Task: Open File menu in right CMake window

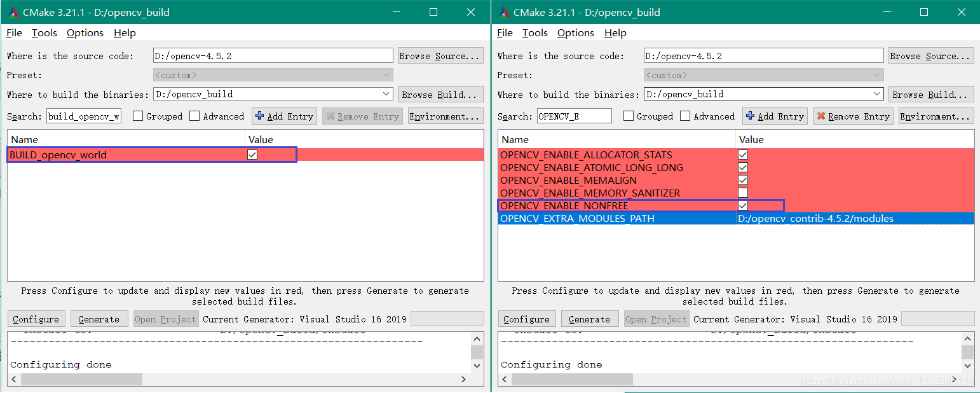Action: click(505, 33)
